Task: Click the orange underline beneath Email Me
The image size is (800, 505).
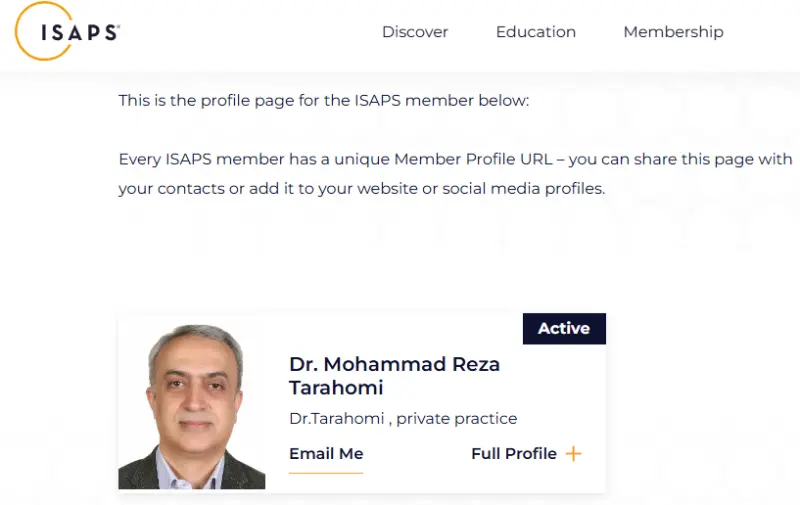Action: (326, 472)
